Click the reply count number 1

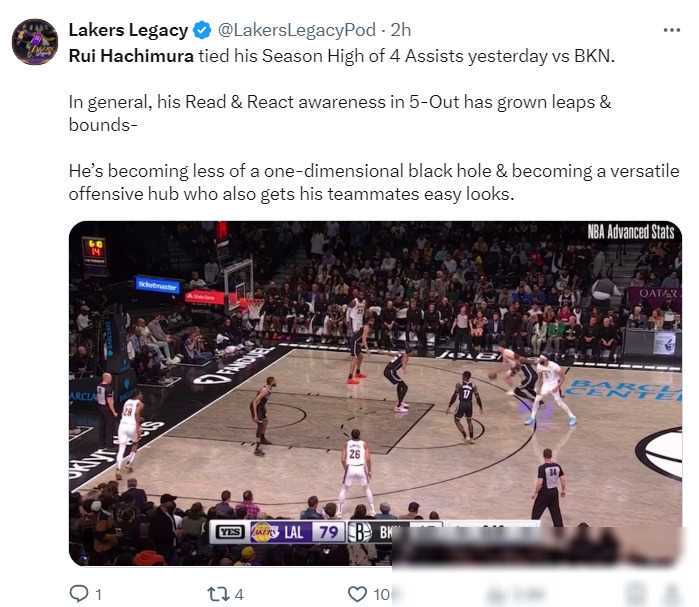[99, 595]
